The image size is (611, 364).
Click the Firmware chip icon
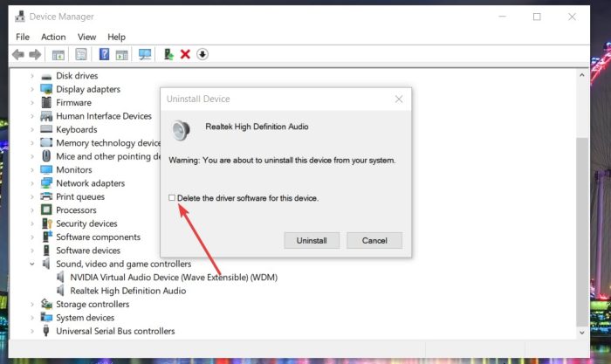(x=46, y=102)
